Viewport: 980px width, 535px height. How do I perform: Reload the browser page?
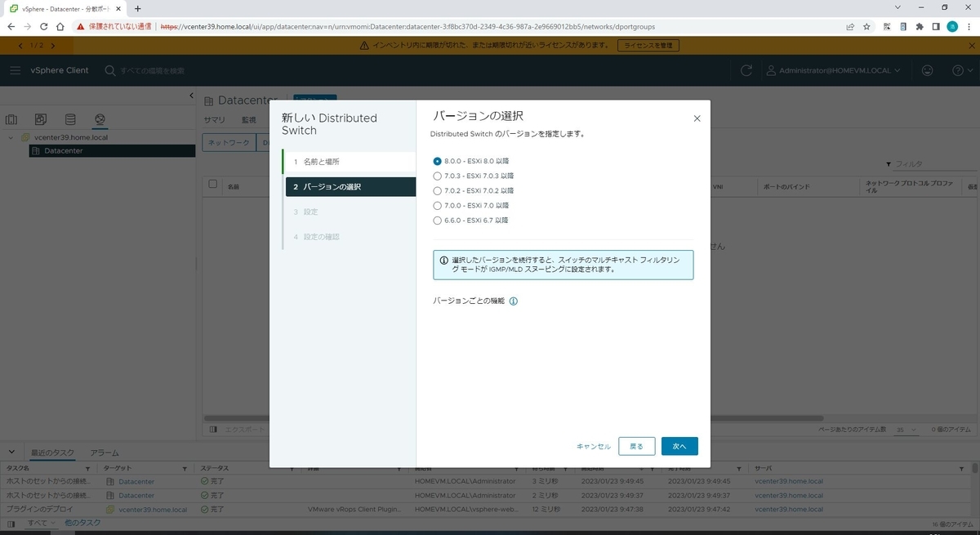coord(43,26)
